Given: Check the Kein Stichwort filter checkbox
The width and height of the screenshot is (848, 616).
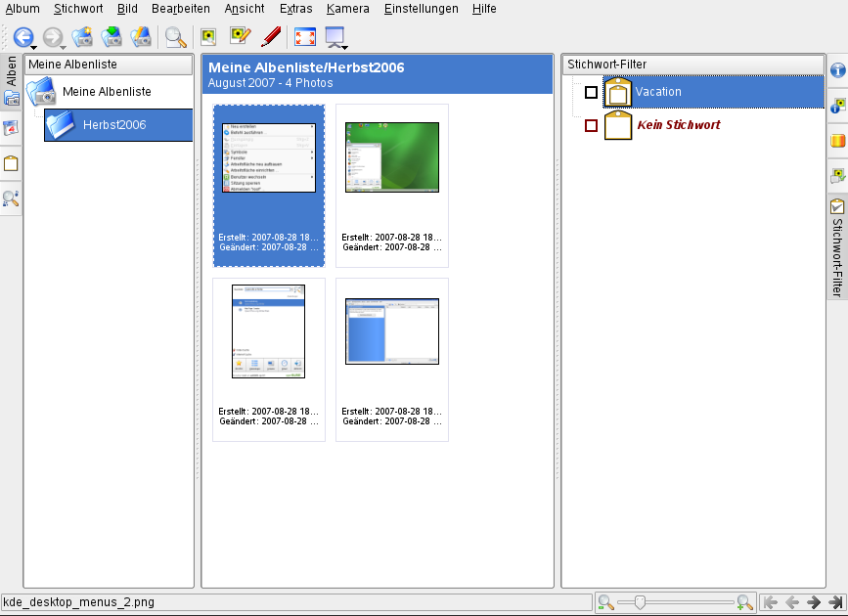Looking at the screenshot, I should pos(591,125).
